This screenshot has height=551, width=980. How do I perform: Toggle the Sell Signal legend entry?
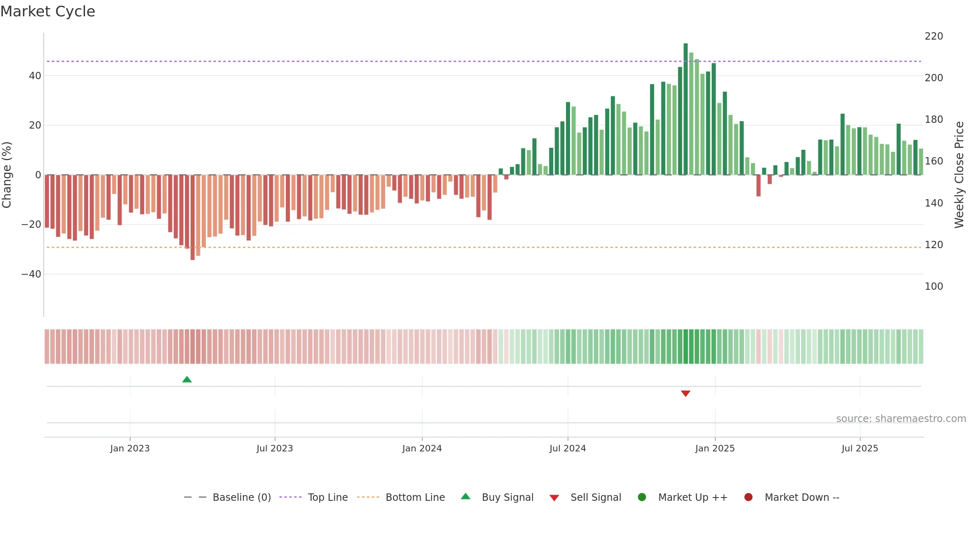tap(585, 497)
